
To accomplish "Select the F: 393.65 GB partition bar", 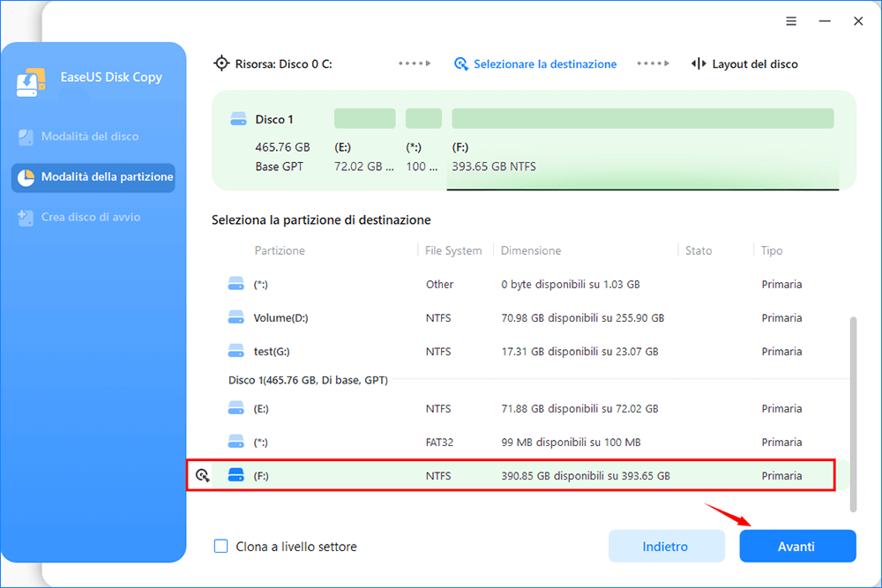I will 642,119.
